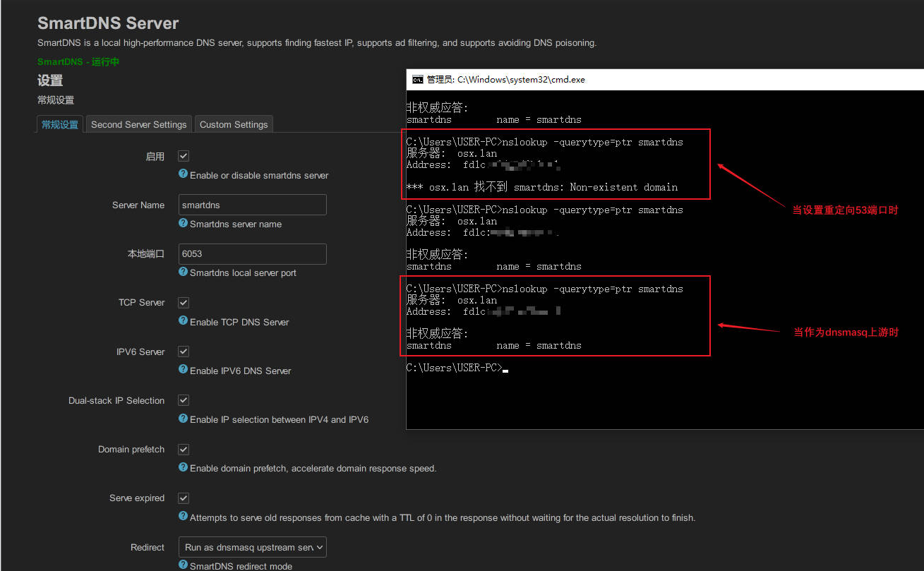Open the Redirect mode dropdown

(253, 547)
